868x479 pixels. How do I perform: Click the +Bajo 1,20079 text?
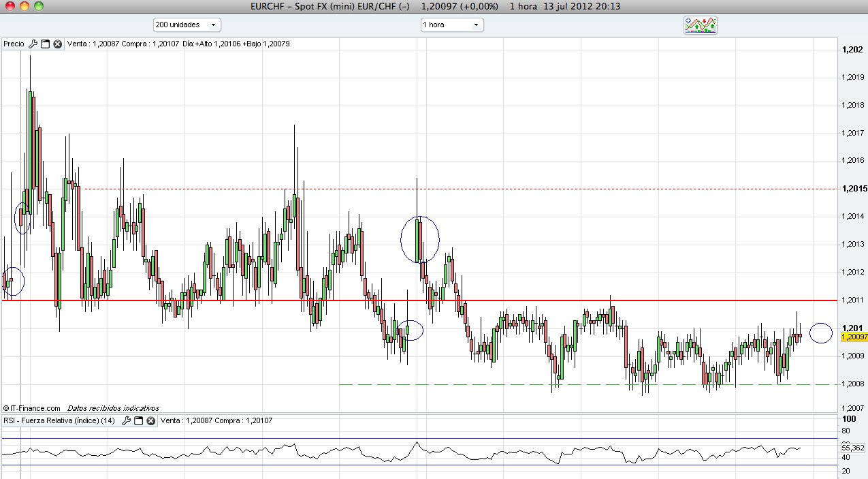pyautogui.click(x=266, y=44)
